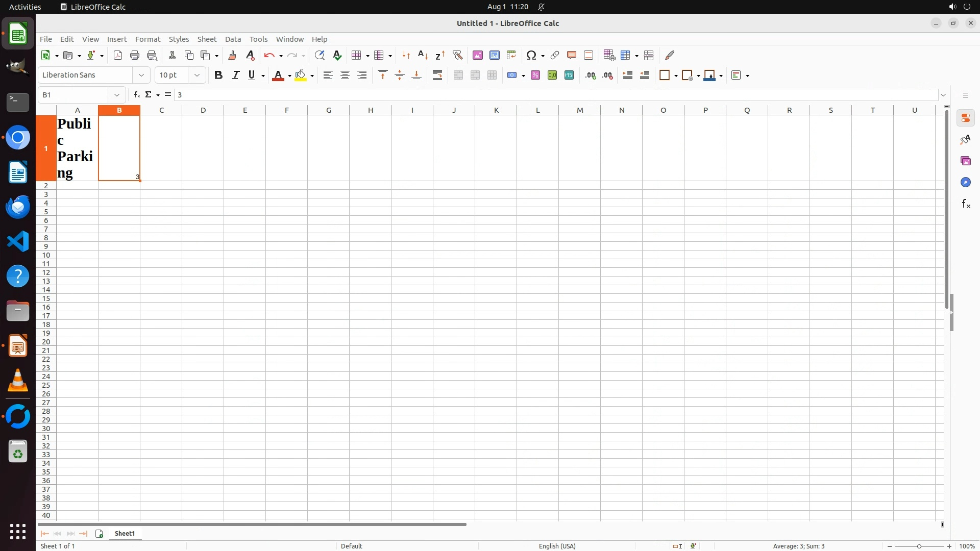
Task: Open the Sheet menu
Action: click(207, 39)
